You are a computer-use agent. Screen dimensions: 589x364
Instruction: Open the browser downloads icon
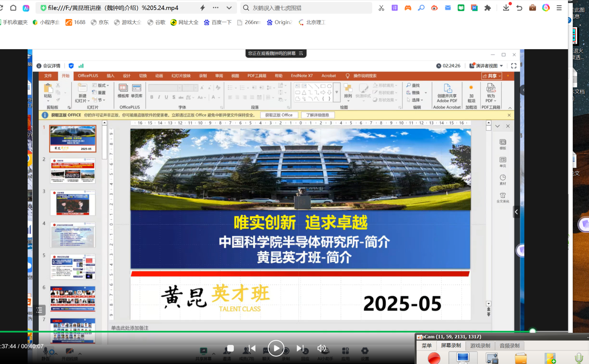point(506,8)
